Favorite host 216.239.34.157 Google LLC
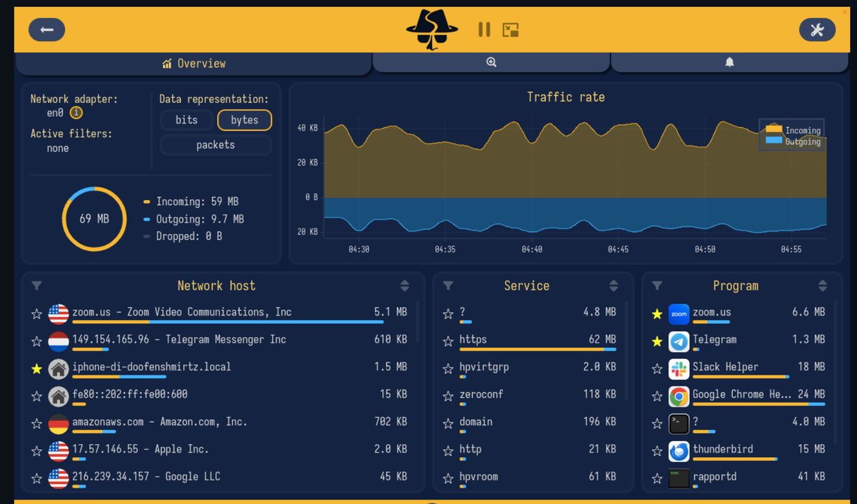This screenshot has height=504, width=857. pos(36,478)
